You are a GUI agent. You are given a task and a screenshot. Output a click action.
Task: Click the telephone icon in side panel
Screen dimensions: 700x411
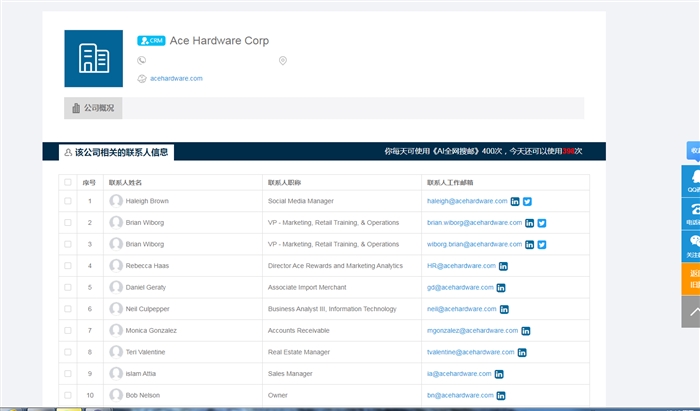pos(691,213)
